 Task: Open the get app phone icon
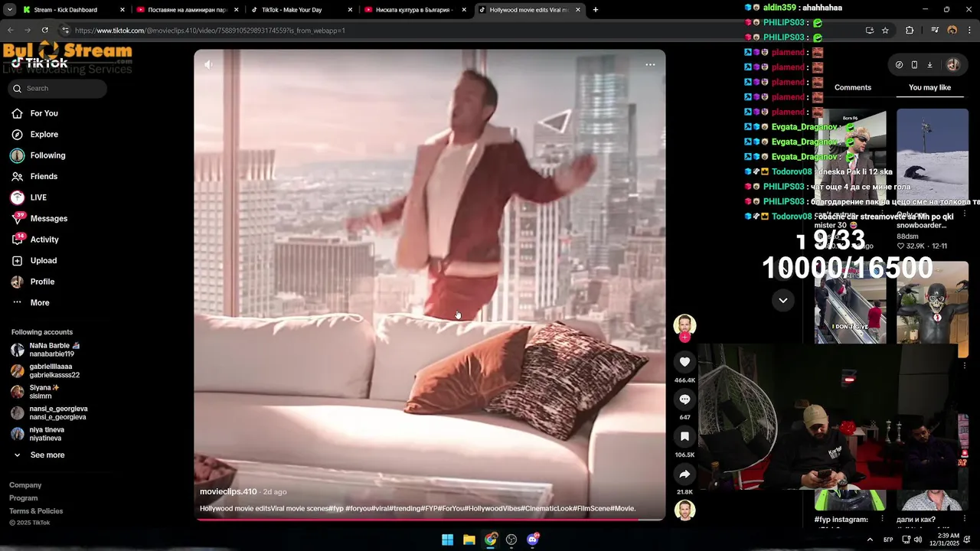pyautogui.click(x=914, y=65)
